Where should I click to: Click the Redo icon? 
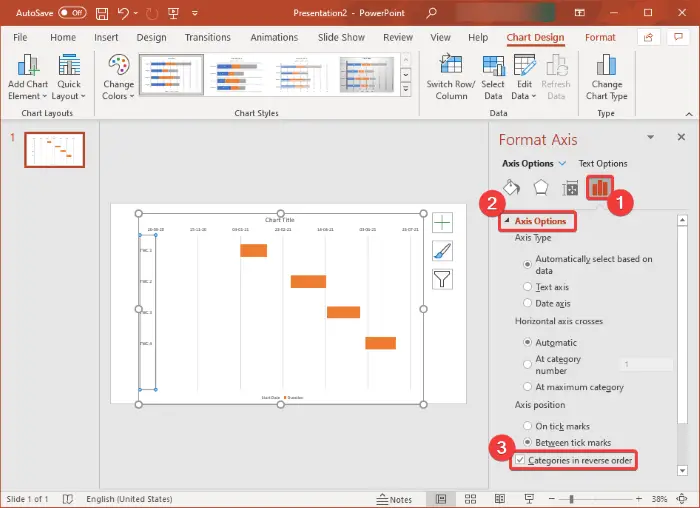[x=152, y=13]
